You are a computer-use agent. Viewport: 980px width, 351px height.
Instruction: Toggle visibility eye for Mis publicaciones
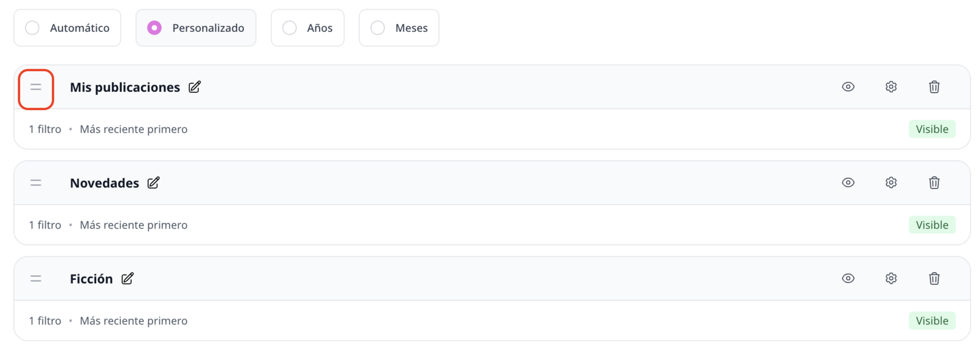tap(848, 87)
